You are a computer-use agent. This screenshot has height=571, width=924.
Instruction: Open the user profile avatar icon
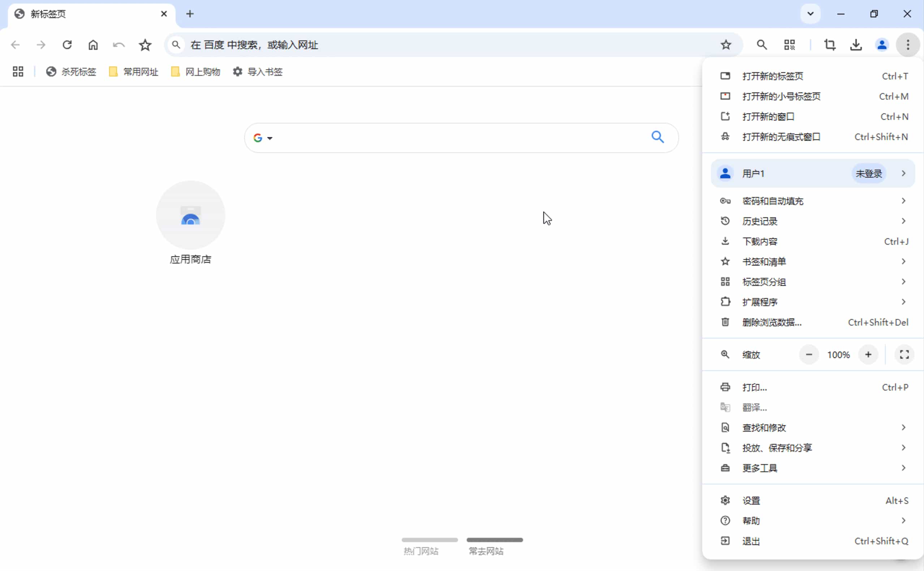(882, 44)
